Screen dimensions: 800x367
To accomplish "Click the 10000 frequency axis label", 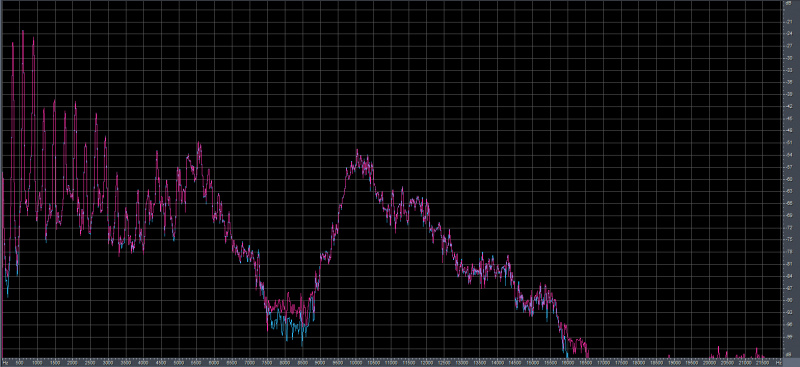I will (356, 363).
